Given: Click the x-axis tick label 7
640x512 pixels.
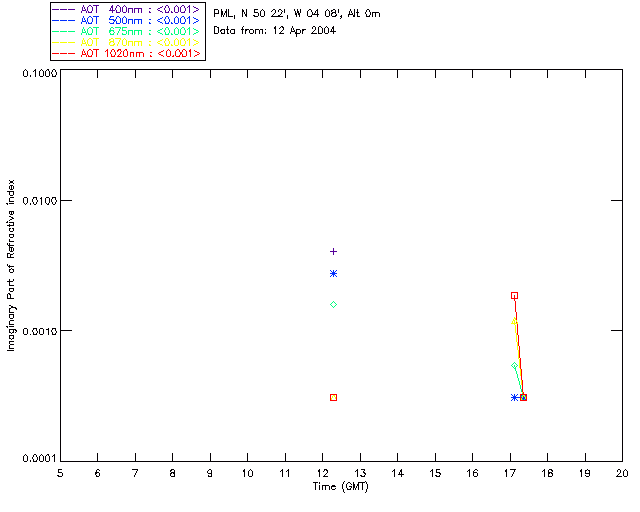Looking at the screenshot, I should click(x=135, y=473).
